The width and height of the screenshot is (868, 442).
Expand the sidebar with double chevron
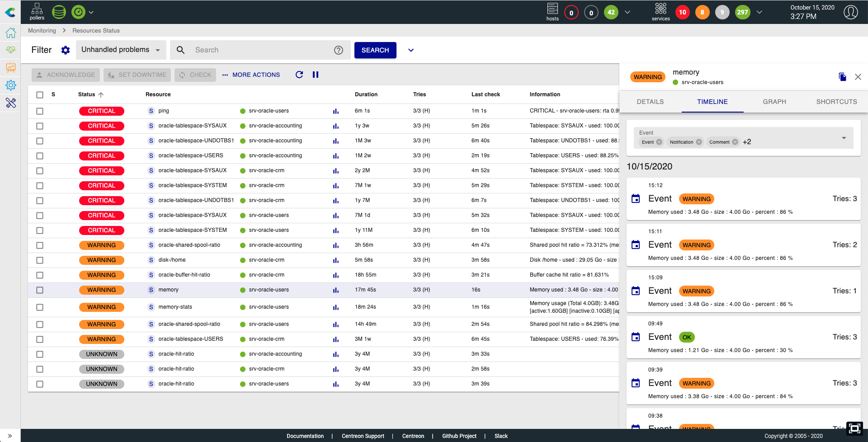10,436
